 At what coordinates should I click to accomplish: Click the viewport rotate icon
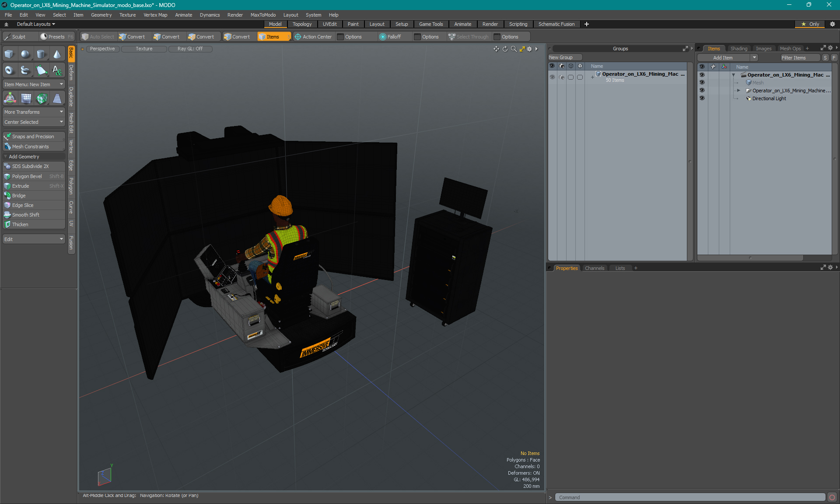point(505,49)
